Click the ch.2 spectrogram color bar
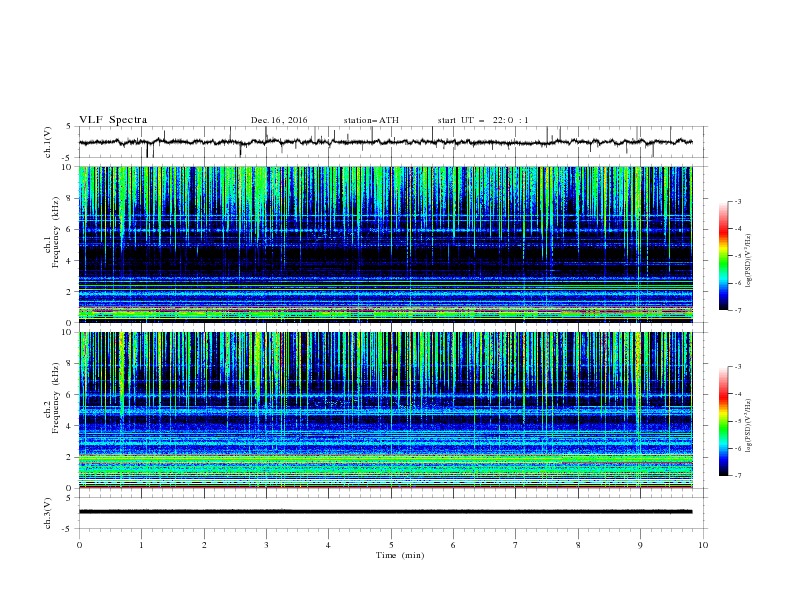 pos(723,421)
